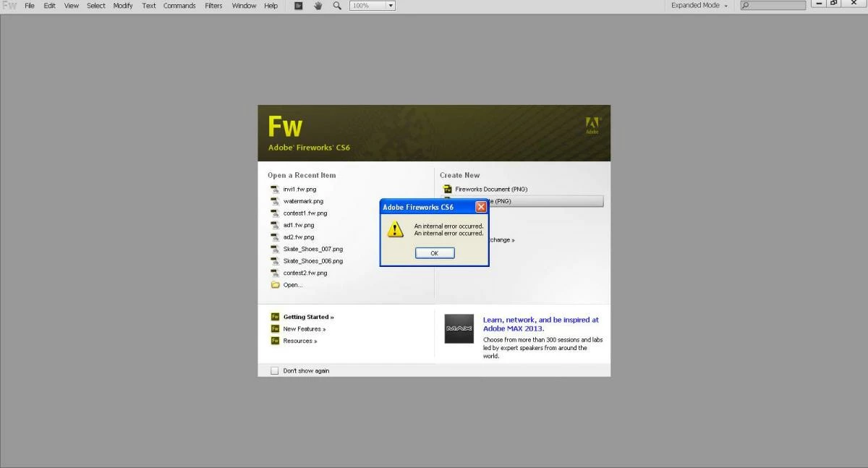Click the folder icon next to Open...
Viewport: 868px width, 468px height.
click(x=275, y=285)
